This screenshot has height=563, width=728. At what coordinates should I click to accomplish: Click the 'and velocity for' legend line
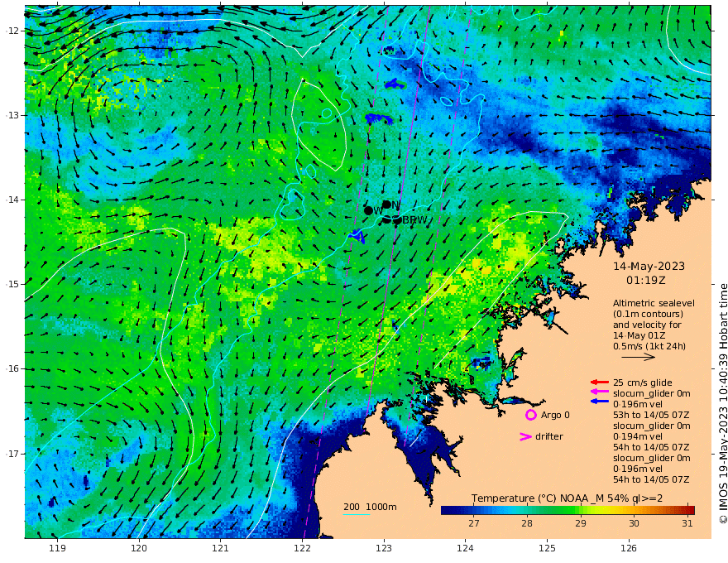647,325
